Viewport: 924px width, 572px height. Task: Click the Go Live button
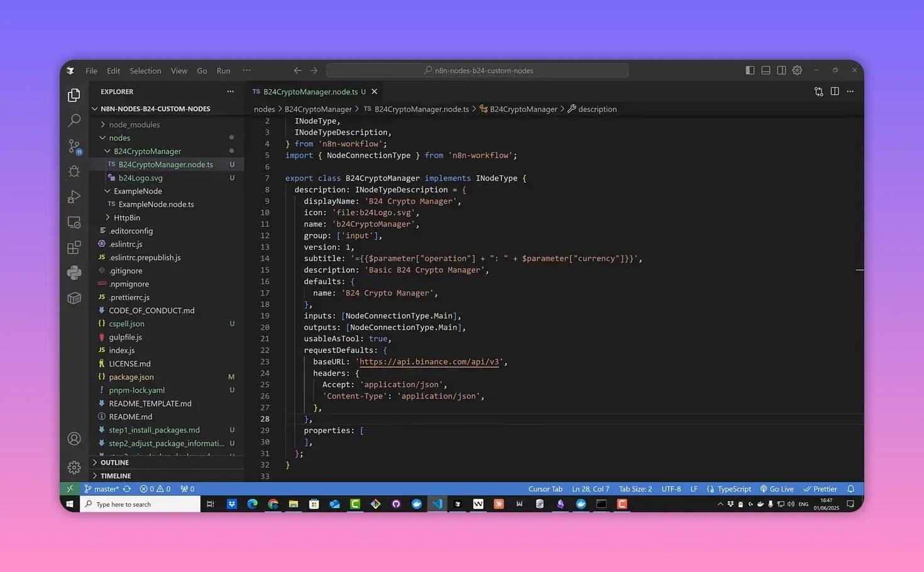(778, 488)
